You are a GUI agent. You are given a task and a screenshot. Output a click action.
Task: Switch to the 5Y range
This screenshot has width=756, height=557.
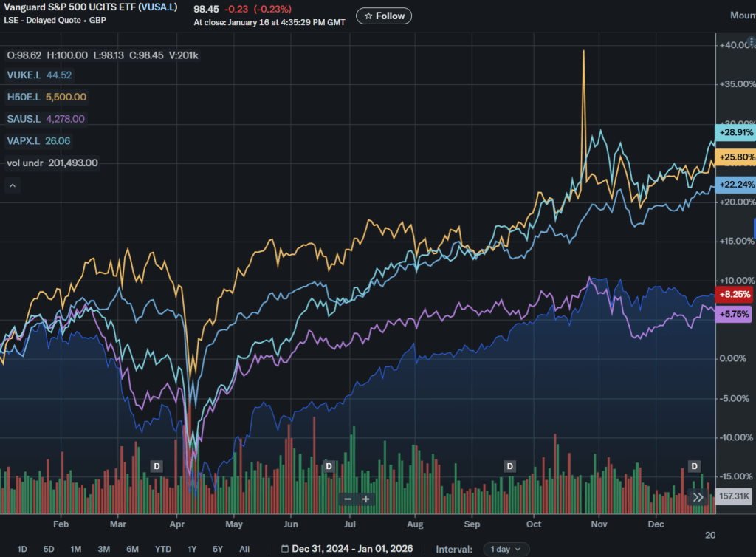coord(218,549)
